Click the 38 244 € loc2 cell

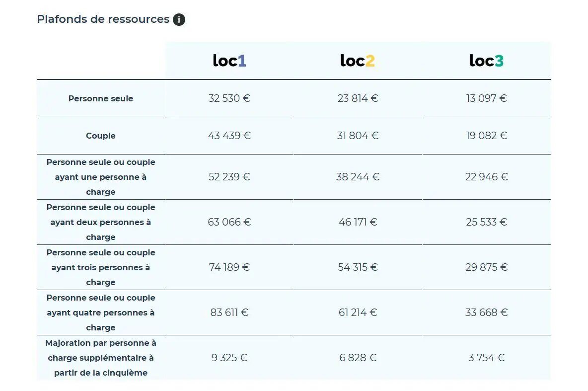pyautogui.click(x=358, y=177)
